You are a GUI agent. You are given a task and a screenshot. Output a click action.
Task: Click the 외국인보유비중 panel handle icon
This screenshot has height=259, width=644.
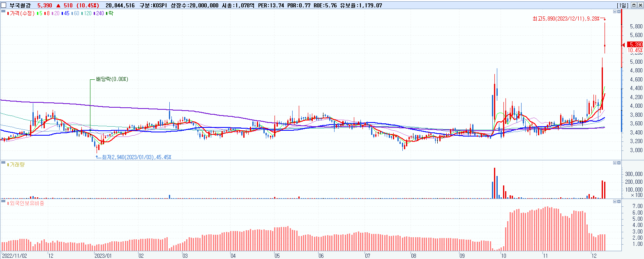[x=4, y=201]
